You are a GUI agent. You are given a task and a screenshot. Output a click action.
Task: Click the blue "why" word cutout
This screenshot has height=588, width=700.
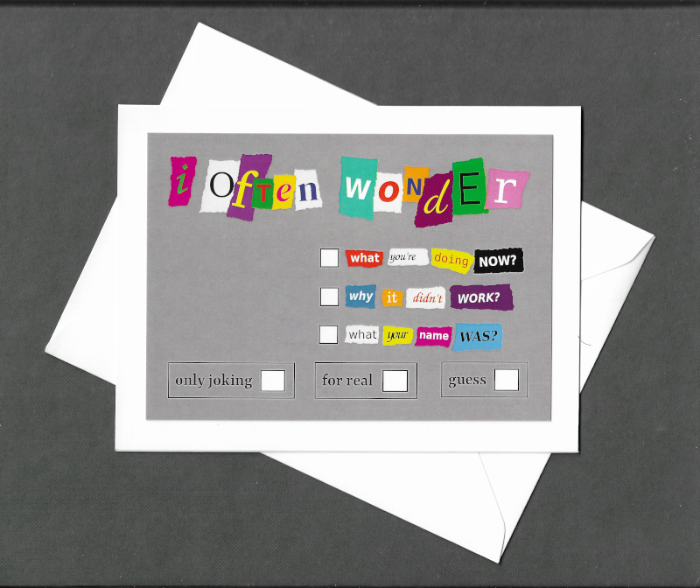tap(360, 296)
